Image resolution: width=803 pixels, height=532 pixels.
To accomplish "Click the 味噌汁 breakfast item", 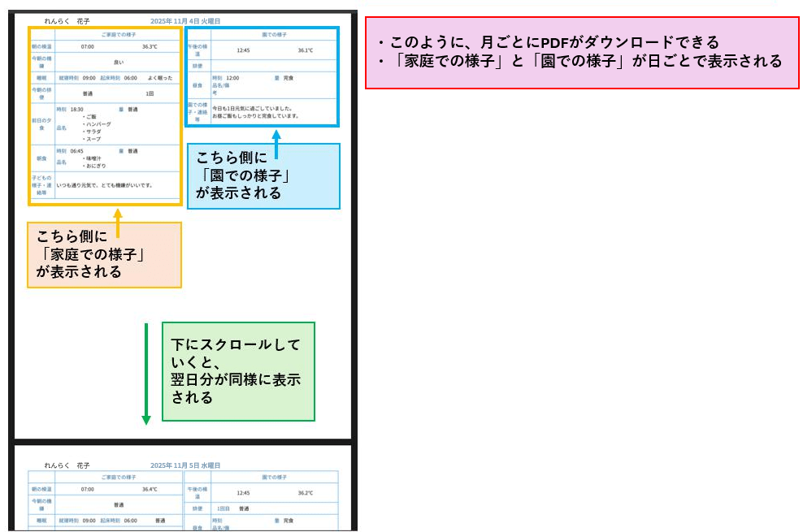I will click(95, 158).
